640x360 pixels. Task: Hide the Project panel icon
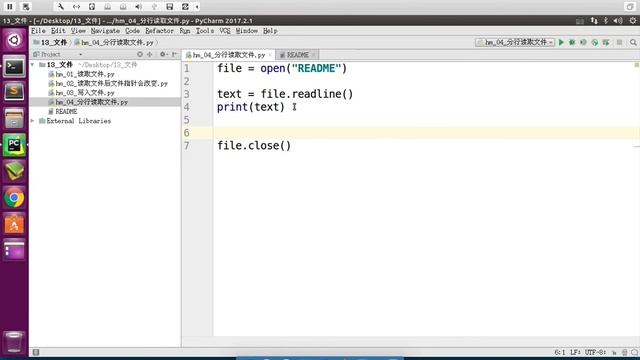tap(175, 54)
